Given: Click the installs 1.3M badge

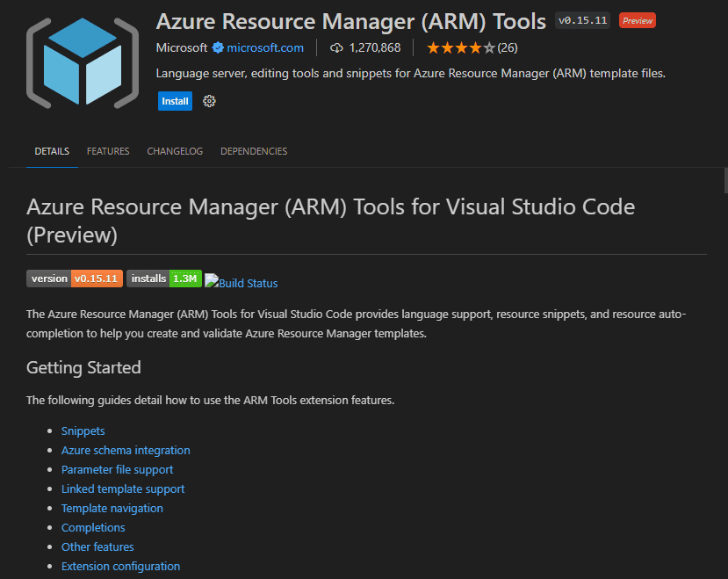Looking at the screenshot, I should click(164, 279).
